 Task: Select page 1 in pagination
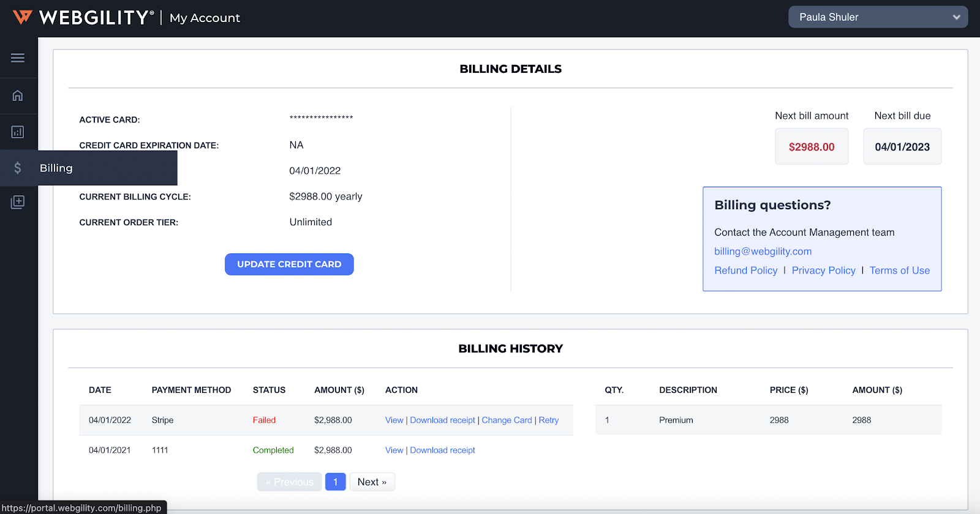(x=336, y=482)
